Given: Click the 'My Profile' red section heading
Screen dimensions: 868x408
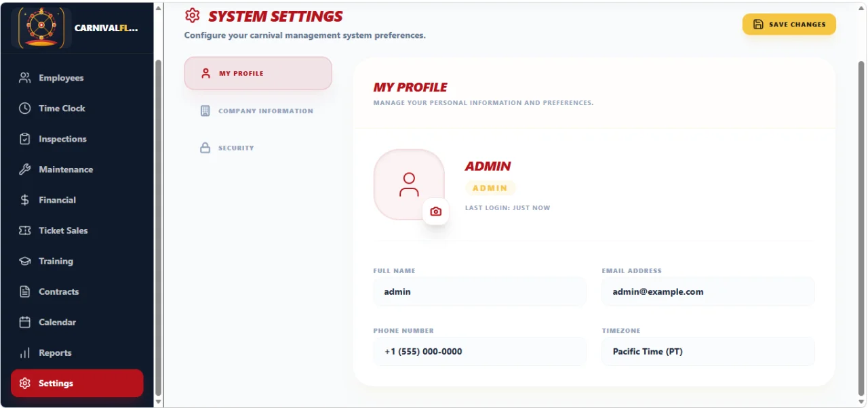Looking at the screenshot, I should [410, 87].
